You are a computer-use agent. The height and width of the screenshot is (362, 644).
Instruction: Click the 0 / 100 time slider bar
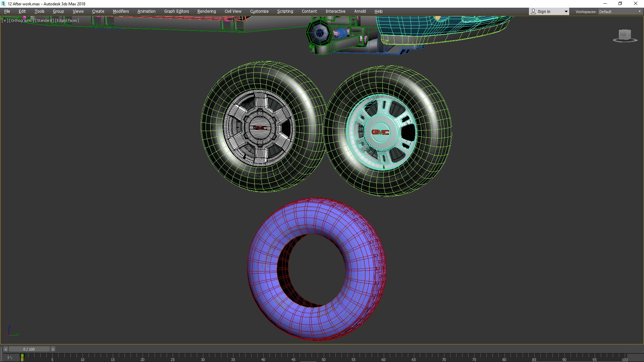click(x=29, y=349)
